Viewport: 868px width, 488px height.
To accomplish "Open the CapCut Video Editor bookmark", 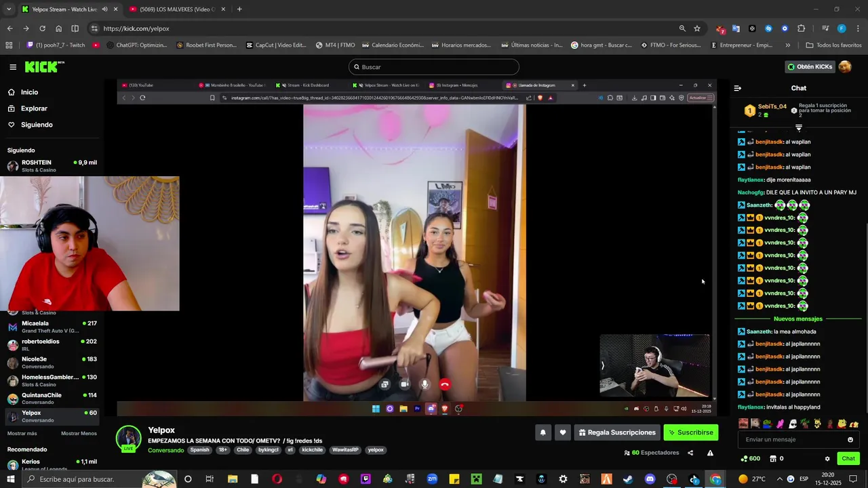I will coord(276,45).
